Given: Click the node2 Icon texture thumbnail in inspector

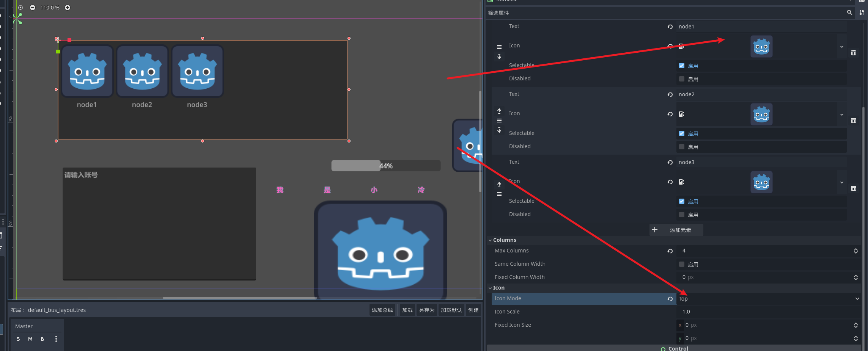Looking at the screenshot, I should pyautogui.click(x=761, y=114).
